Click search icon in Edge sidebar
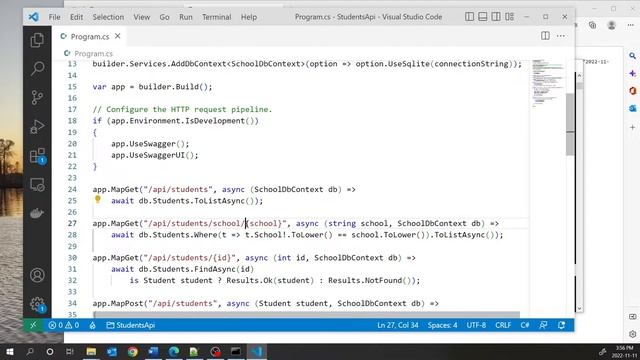This screenshot has width=640, height=360. tap(632, 56)
